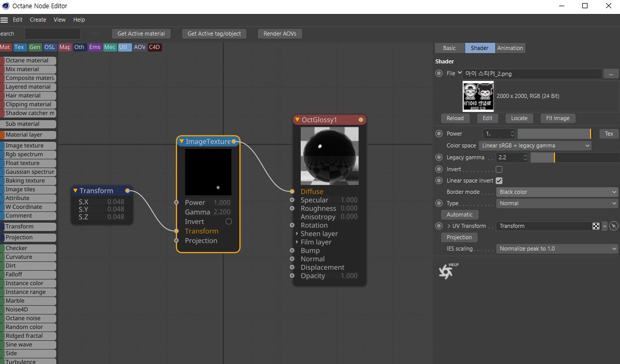This screenshot has height=364, width=620.
Task: Open the Create menu
Action: pyautogui.click(x=38, y=20)
